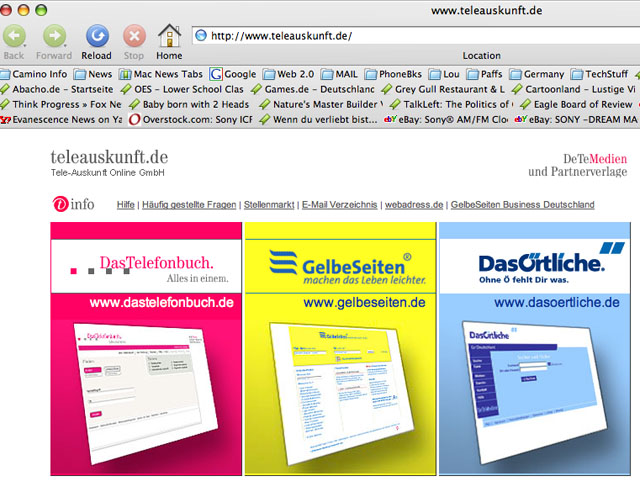Open Eagle Board of Review bookmark

(x=576, y=104)
